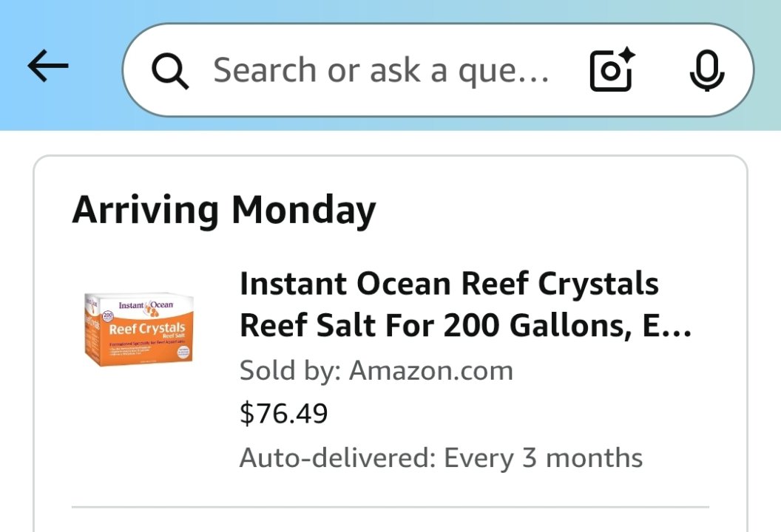Click the "Arriving Monday" heading
The image size is (781, 532).
223,210
